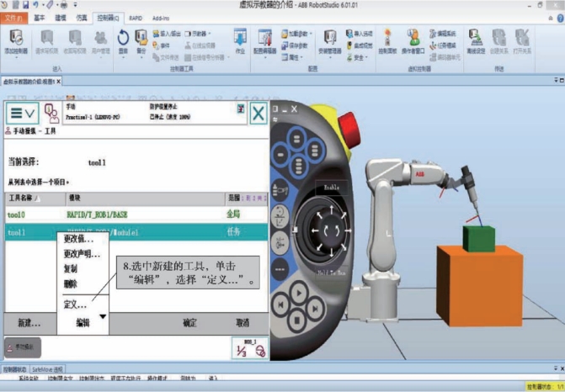The image size is (565, 392).
Task: Open quick access toolbar customize arrow
Action: tap(75, 5)
